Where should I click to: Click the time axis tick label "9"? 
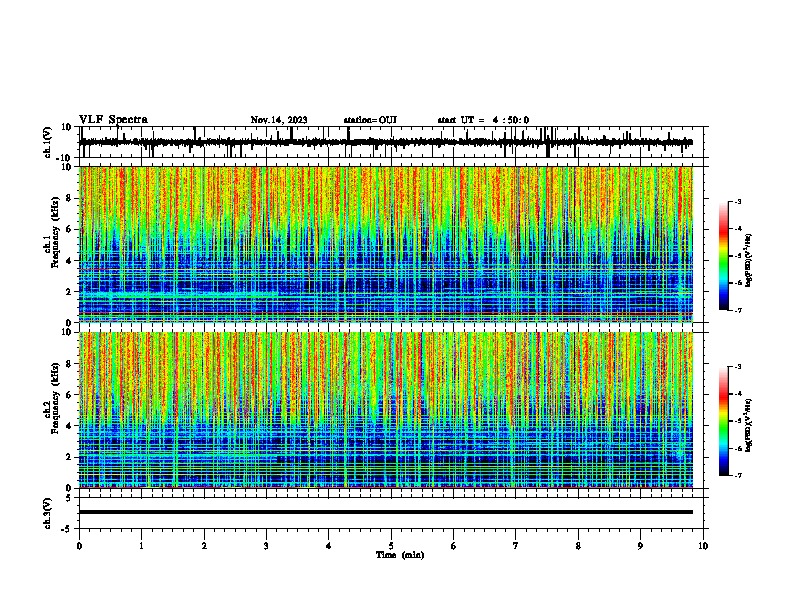[x=640, y=546]
